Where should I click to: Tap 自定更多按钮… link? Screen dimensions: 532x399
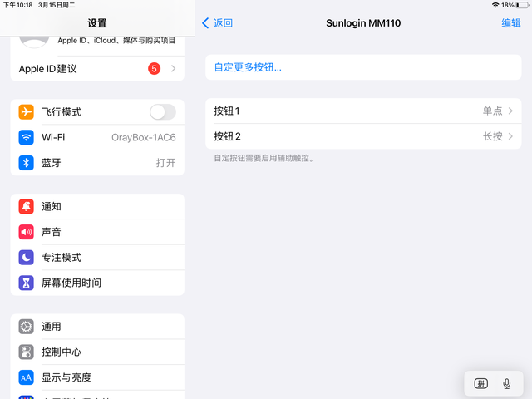248,67
